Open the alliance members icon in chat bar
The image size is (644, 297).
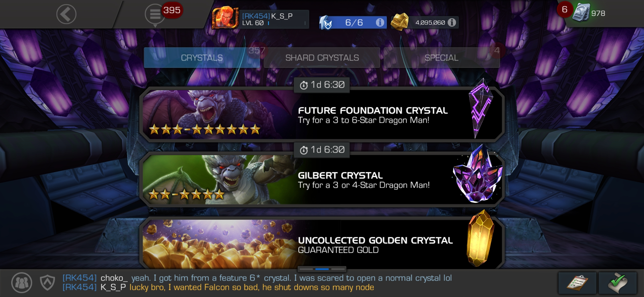pyautogui.click(x=21, y=282)
